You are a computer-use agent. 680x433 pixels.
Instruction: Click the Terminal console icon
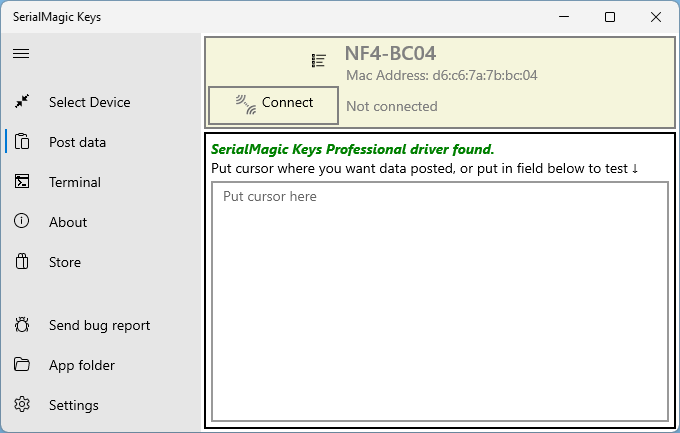point(22,181)
